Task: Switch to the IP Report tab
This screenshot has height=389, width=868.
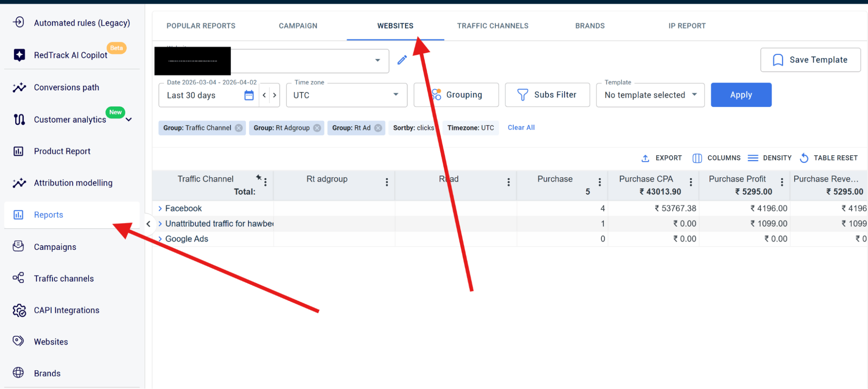Action: 687,26
